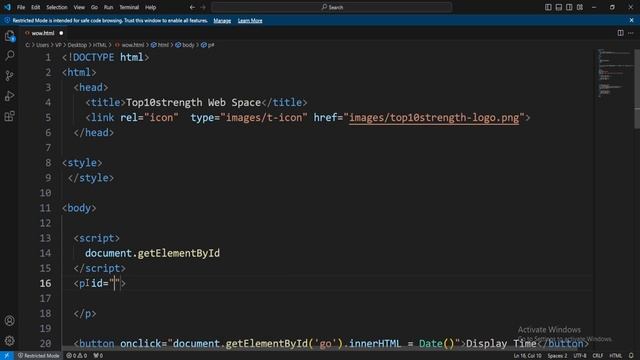
Task: Click document.getElementById on line 14
Action: 152,253
